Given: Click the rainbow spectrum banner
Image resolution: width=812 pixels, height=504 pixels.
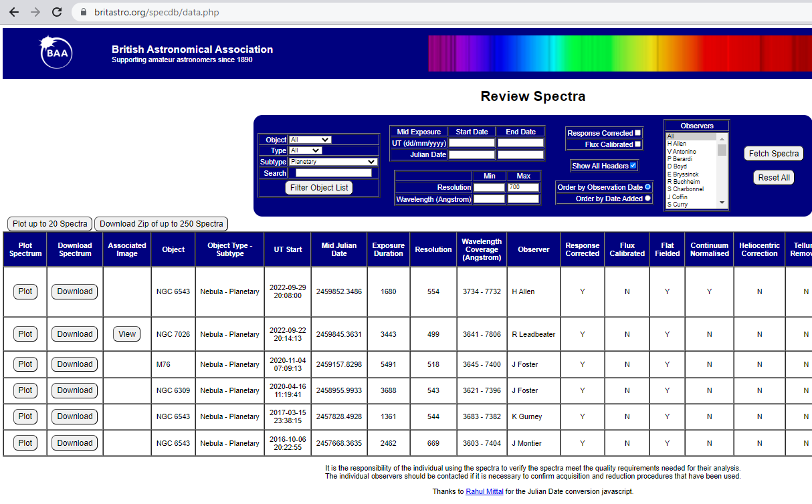Looking at the screenshot, I should point(615,53).
